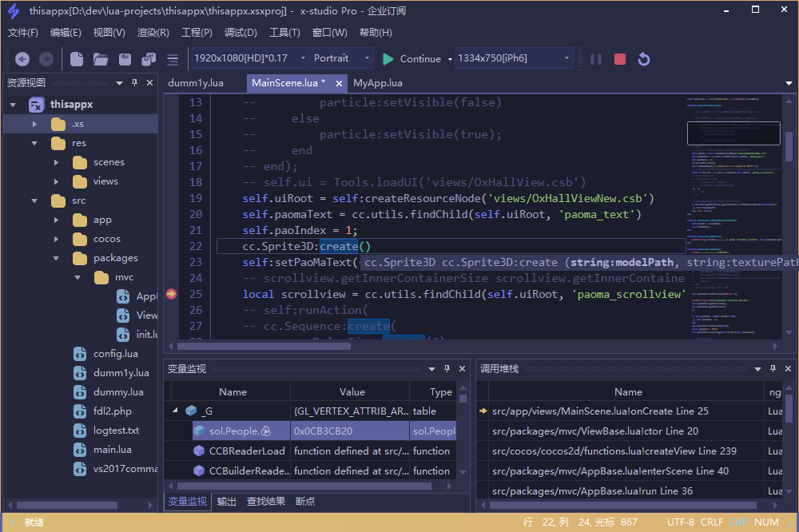The image size is (799, 532).
Task: Click the navigate back arrow in toolbar
Action: click(22, 59)
